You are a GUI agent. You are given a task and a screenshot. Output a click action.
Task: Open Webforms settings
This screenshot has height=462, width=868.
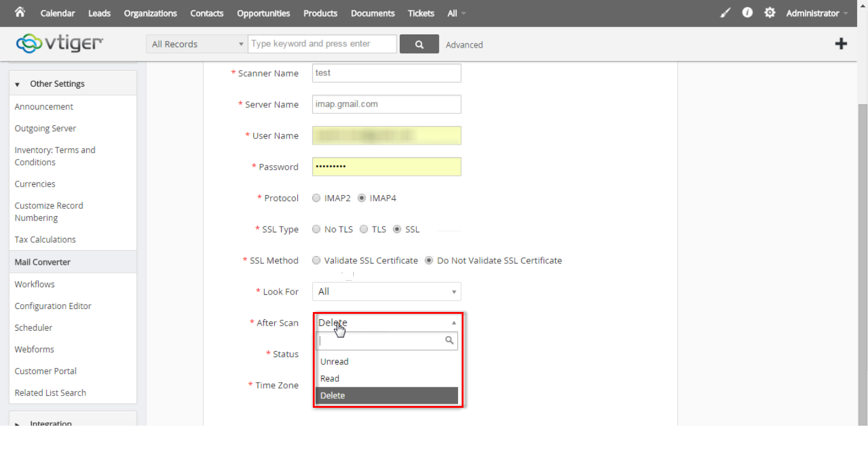tap(34, 349)
